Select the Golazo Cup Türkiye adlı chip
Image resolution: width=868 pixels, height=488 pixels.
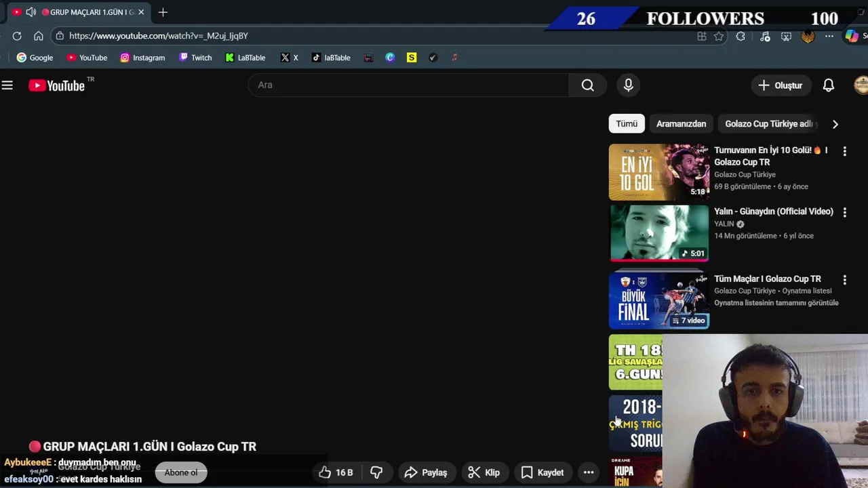[768, 124]
